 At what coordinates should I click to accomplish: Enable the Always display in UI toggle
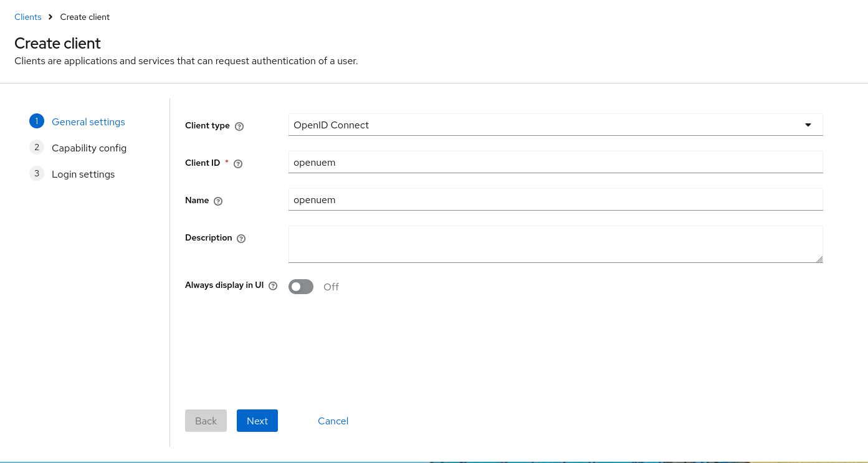(x=300, y=286)
